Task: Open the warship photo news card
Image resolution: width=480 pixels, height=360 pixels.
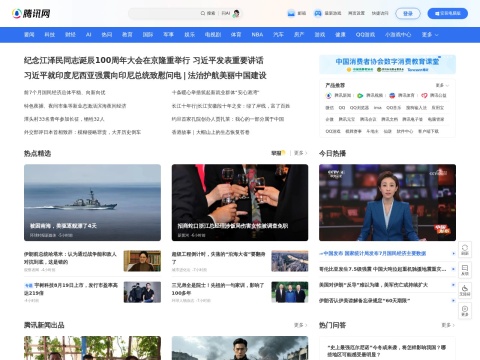Action: point(92,202)
